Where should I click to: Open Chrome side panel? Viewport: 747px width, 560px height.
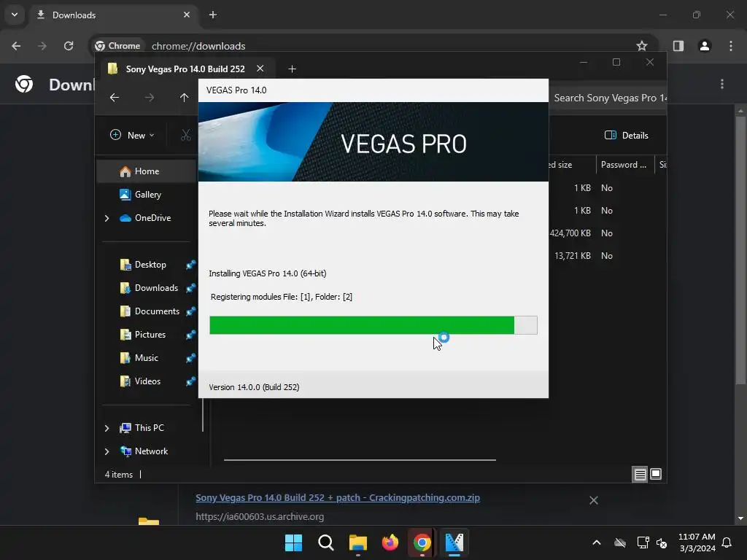[x=678, y=46]
